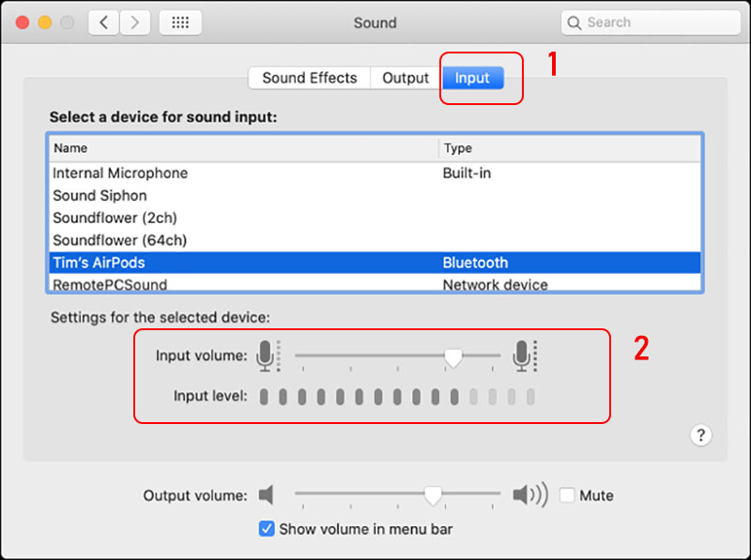Switch to the Sound Effects tab

pos(309,77)
